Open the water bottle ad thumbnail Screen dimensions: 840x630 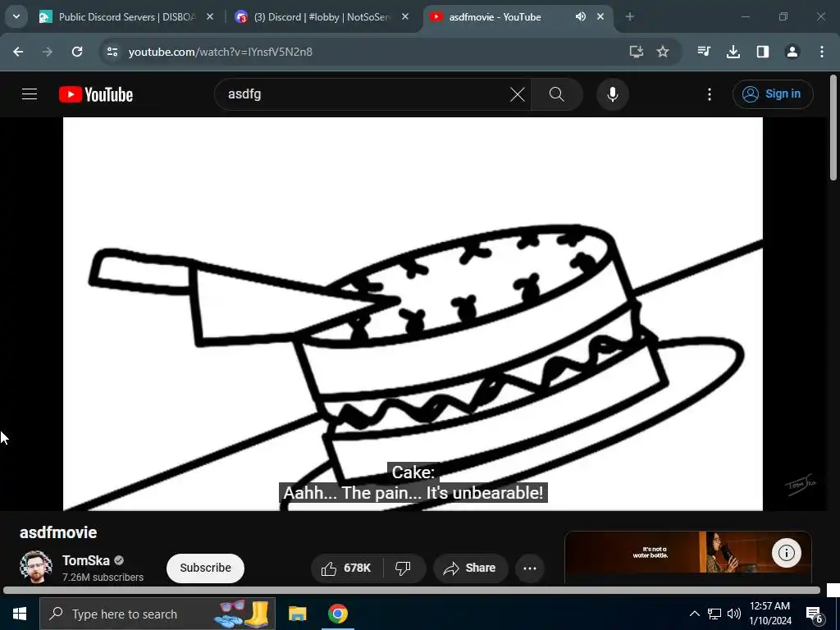coord(688,553)
